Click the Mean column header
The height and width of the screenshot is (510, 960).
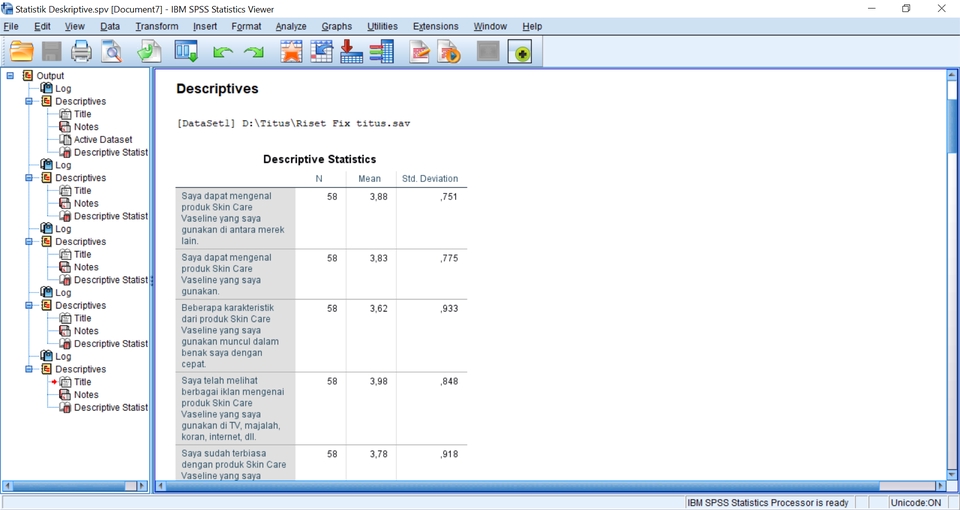(369, 179)
